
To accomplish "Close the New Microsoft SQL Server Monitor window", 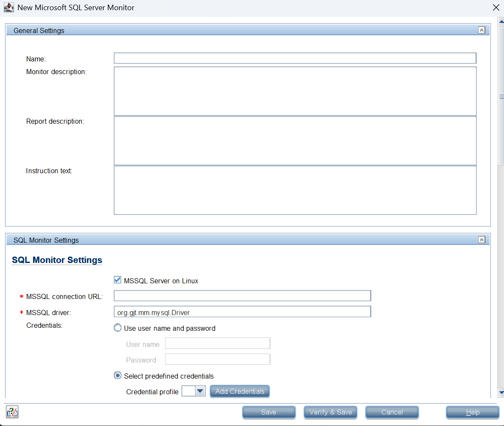I will [x=496, y=7].
